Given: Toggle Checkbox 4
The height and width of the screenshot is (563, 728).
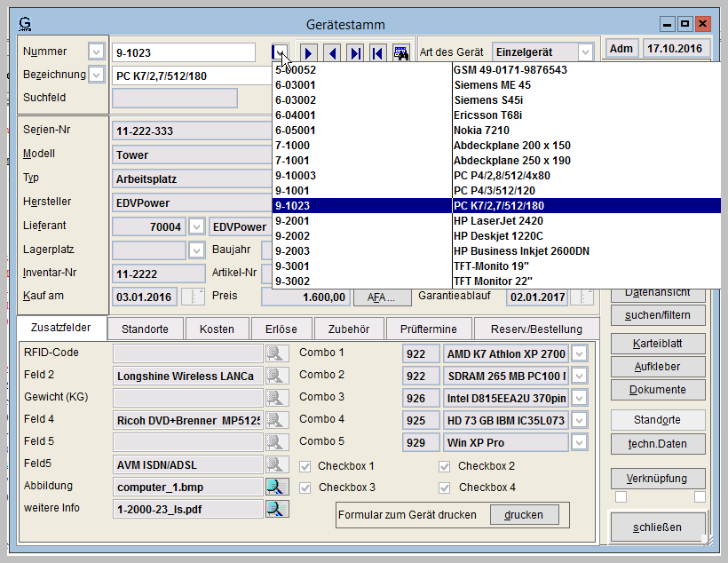Looking at the screenshot, I should 445,488.
